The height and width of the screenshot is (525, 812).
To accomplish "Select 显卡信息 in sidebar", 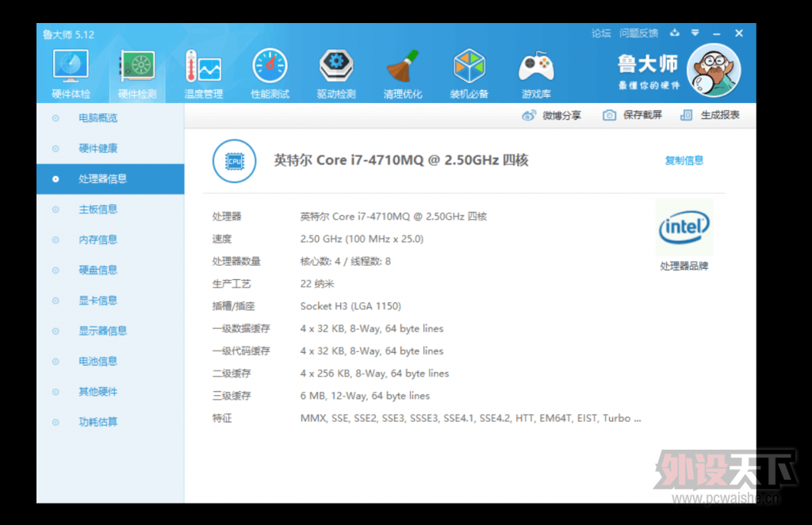I will pyautogui.click(x=110, y=301).
